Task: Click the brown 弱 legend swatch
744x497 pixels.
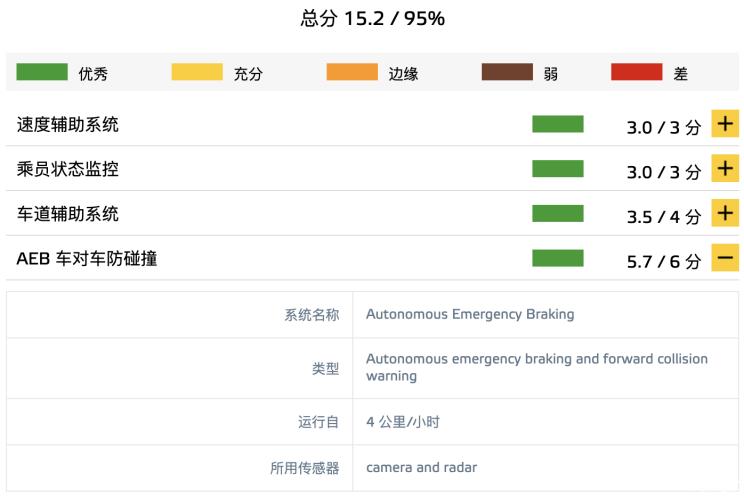Action: point(507,72)
